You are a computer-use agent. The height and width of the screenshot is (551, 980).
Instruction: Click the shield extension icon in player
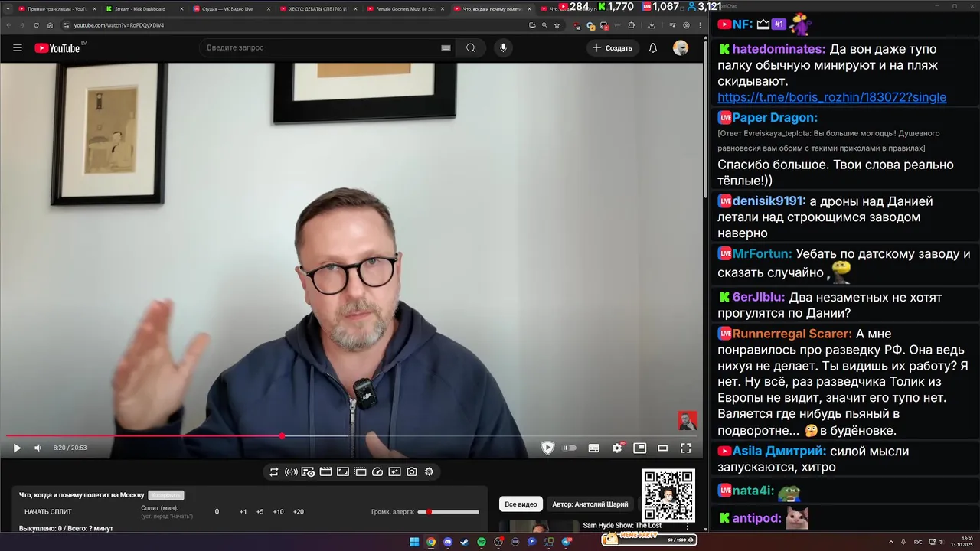(547, 448)
